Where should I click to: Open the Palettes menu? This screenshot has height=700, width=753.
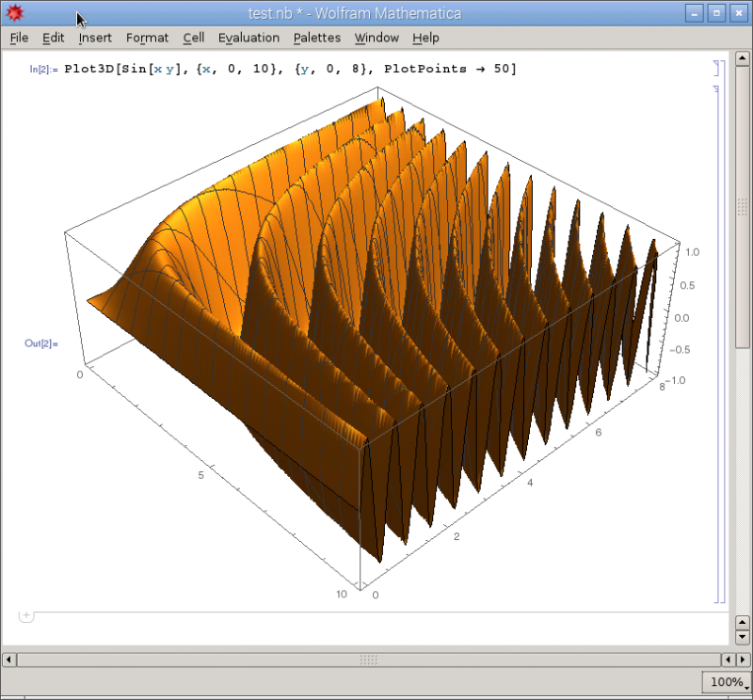tap(317, 38)
